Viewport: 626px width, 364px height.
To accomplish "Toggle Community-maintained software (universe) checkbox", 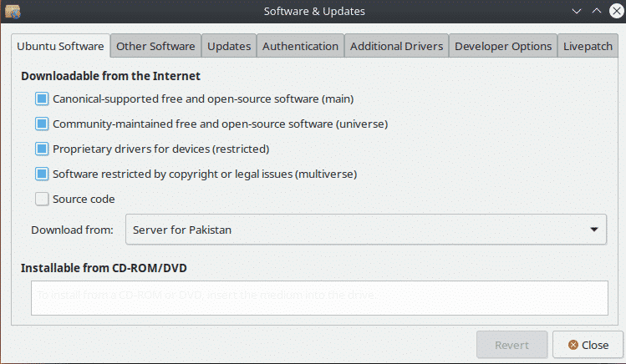I will [x=42, y=124].
